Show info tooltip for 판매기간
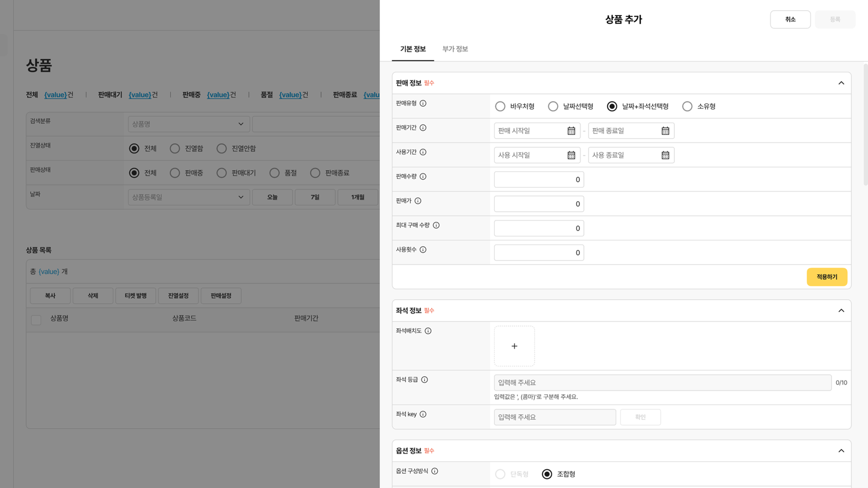 coord(423,127)
